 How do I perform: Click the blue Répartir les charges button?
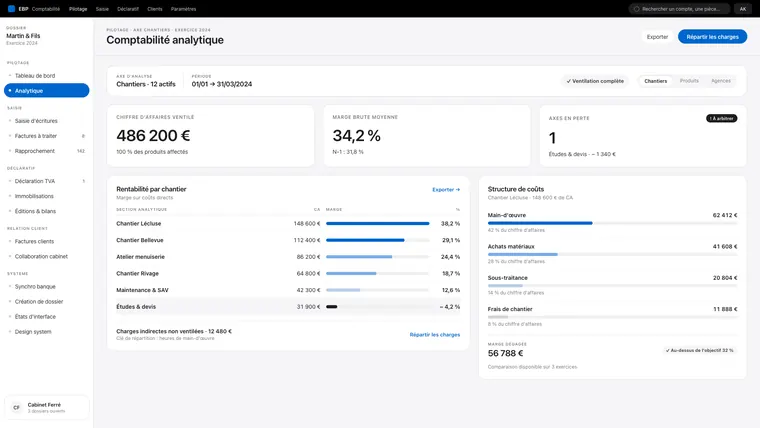[x=712, y=37]
